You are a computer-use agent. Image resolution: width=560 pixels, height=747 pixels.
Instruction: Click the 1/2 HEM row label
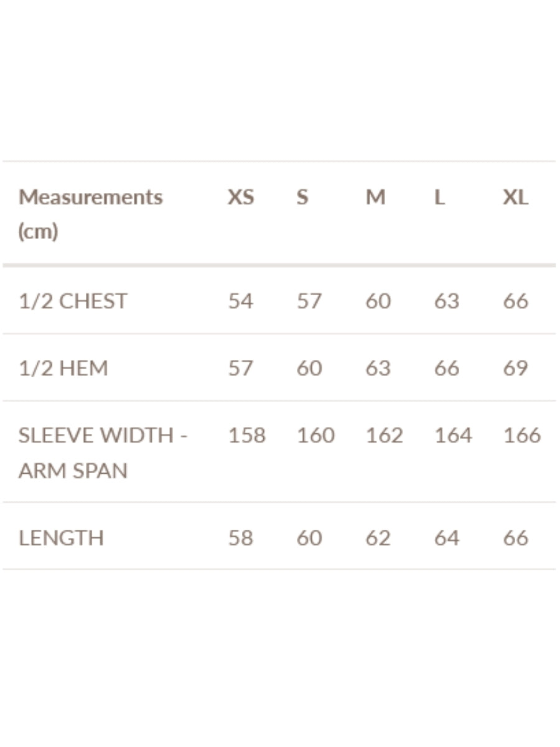pyautogui.click(x=63, y=368)
